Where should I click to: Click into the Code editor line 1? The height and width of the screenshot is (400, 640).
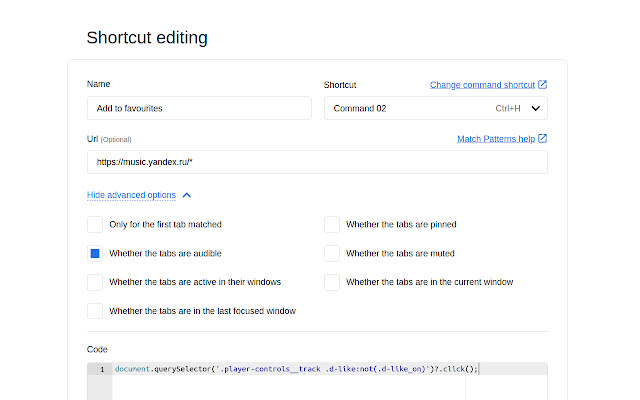pyautogui.click(x=300, y=369)
